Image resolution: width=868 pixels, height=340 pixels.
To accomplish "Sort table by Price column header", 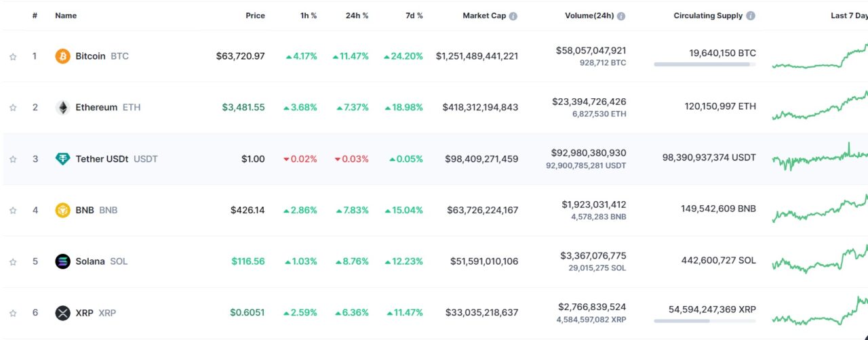I will [255, 16].
